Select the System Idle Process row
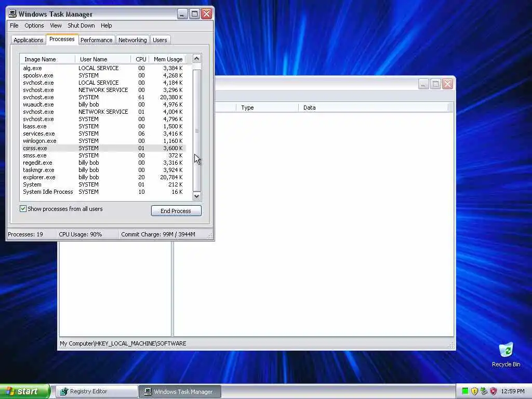532x399 pixels. tap(103, 192)
